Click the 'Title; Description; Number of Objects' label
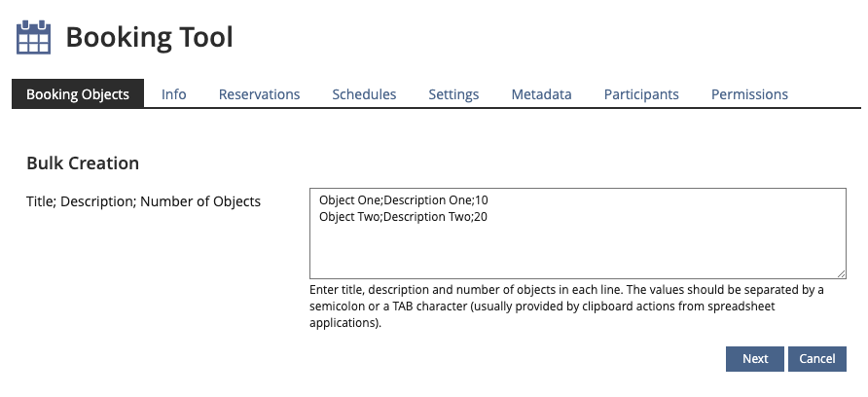The image size is (868, 397). coord(144,202)
